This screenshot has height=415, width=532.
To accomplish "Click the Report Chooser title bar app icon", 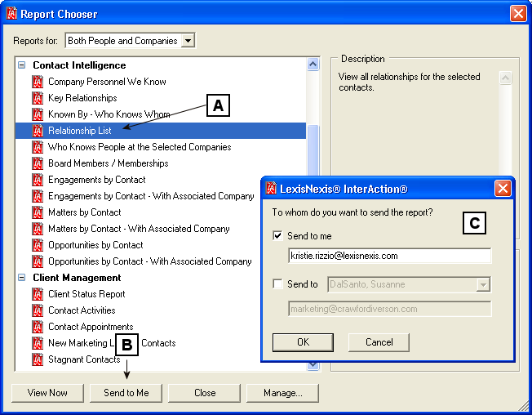I will pos(11,14).
